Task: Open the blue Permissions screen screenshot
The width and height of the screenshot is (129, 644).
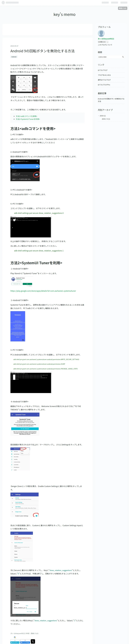Action: coord(18,326)
